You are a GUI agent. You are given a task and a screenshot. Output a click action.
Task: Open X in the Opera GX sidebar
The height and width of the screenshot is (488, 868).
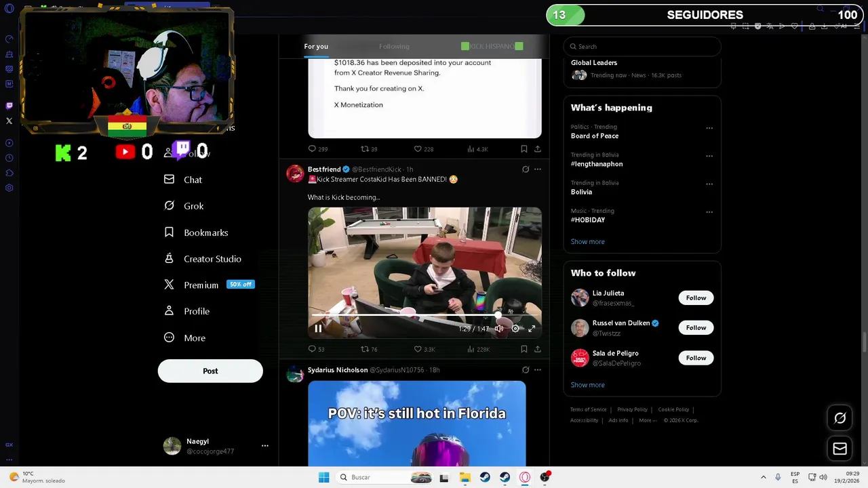coord(9,121)
